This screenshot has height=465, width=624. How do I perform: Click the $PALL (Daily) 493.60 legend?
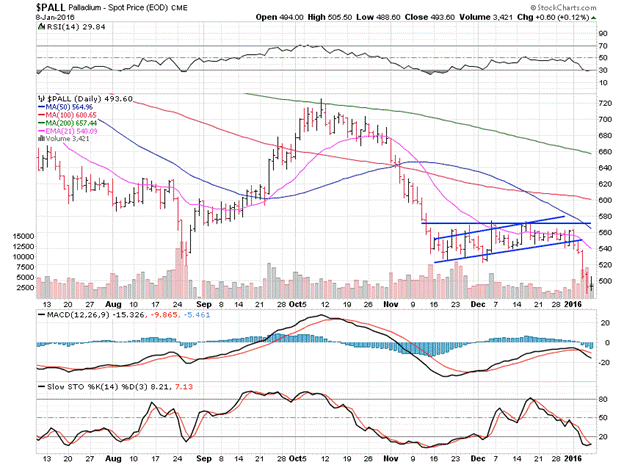(x=90, y=99)
